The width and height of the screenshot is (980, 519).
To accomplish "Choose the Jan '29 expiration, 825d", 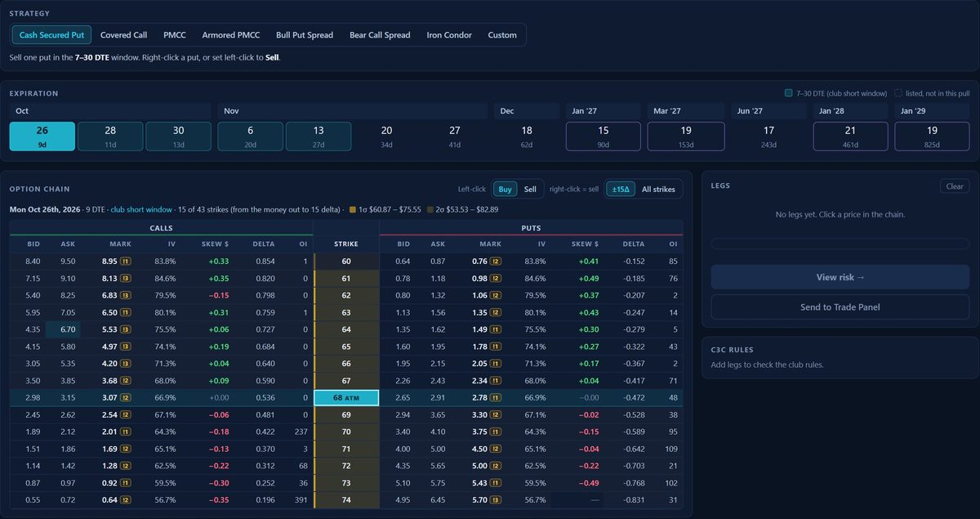I will (932, 136).
